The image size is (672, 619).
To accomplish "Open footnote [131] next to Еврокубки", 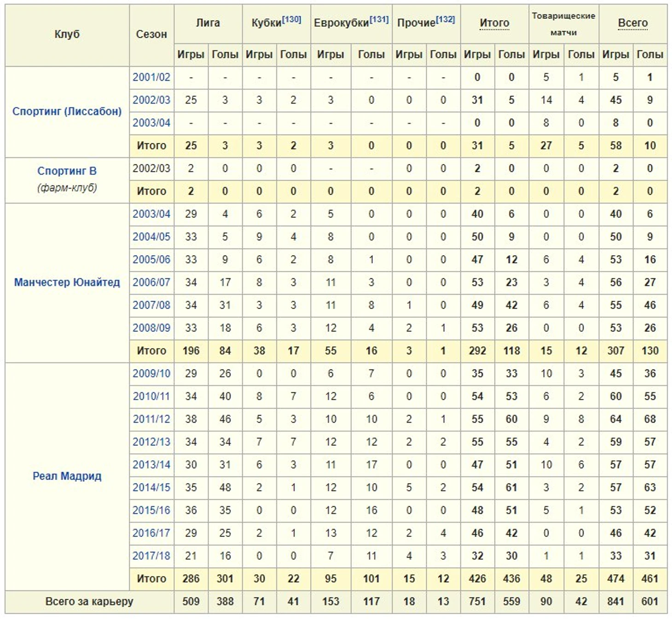I will point(379,19).
